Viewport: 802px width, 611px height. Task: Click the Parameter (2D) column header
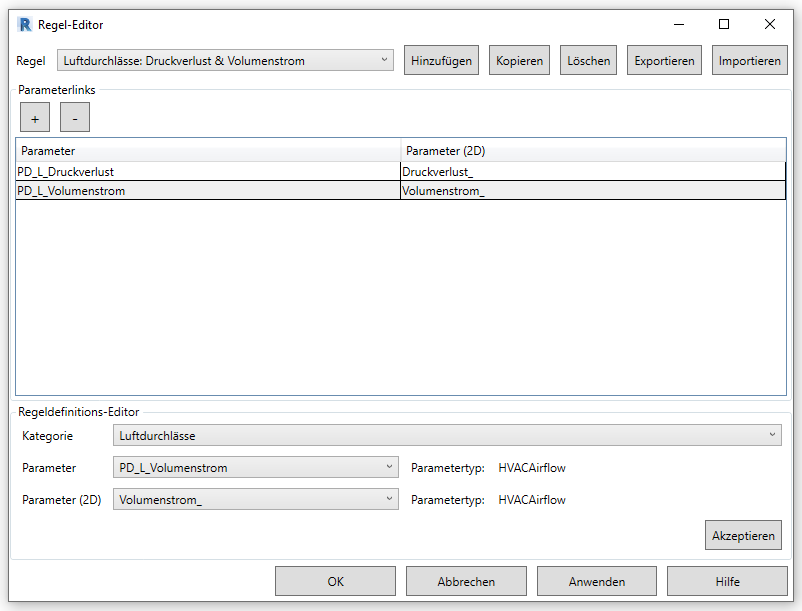tap(592, 151)
